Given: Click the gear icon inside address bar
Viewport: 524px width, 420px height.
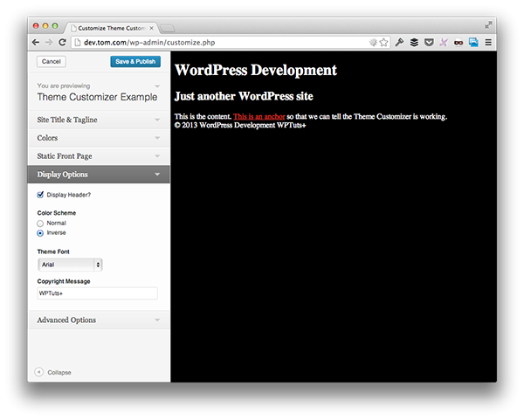Looking at the screenshot, I should pos(373,43).
